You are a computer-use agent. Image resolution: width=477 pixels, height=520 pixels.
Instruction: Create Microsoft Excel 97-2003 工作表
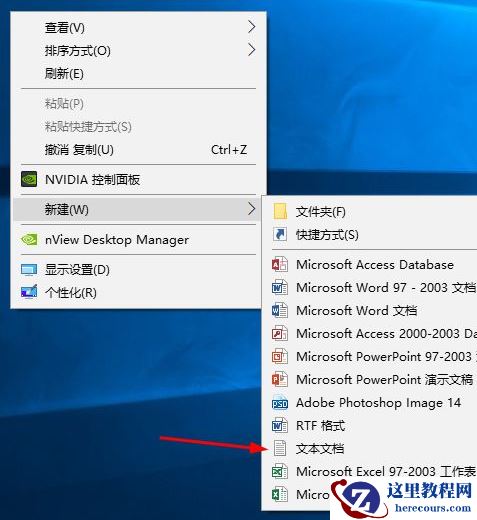pos(370,472)
